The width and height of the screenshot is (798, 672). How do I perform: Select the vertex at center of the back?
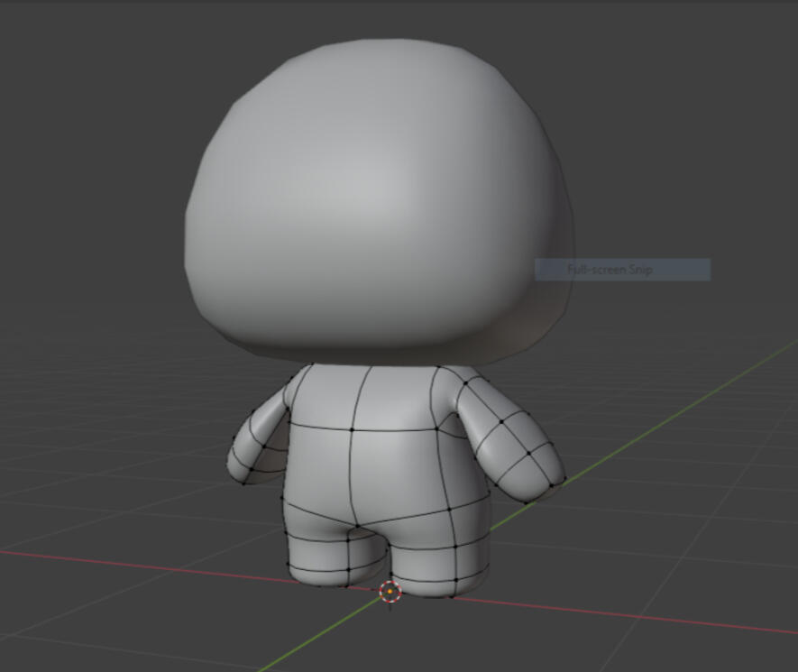coord(351,431)
